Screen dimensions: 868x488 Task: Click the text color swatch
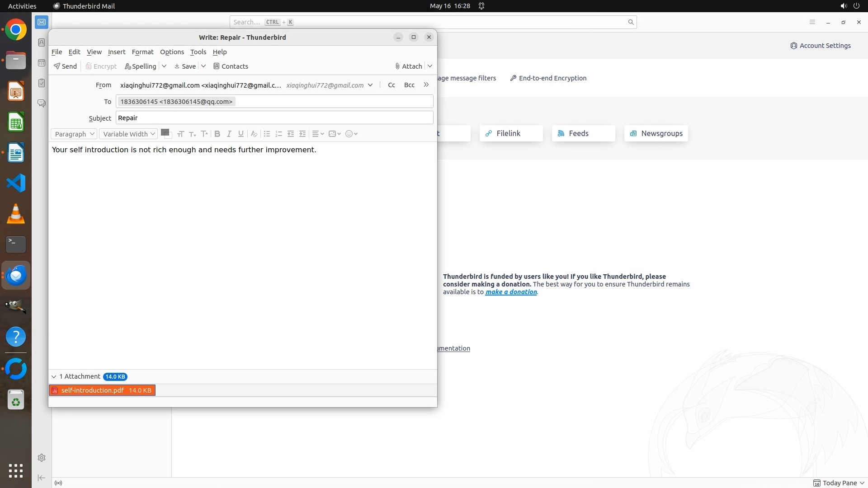[165, 132]
